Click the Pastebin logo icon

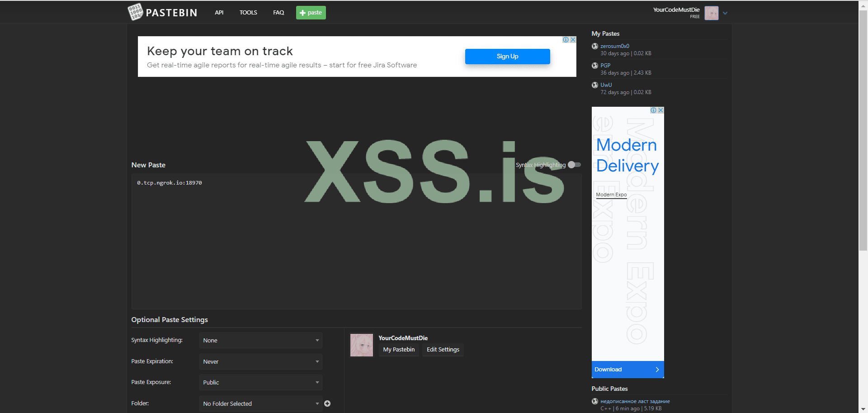tap(135, 12)
